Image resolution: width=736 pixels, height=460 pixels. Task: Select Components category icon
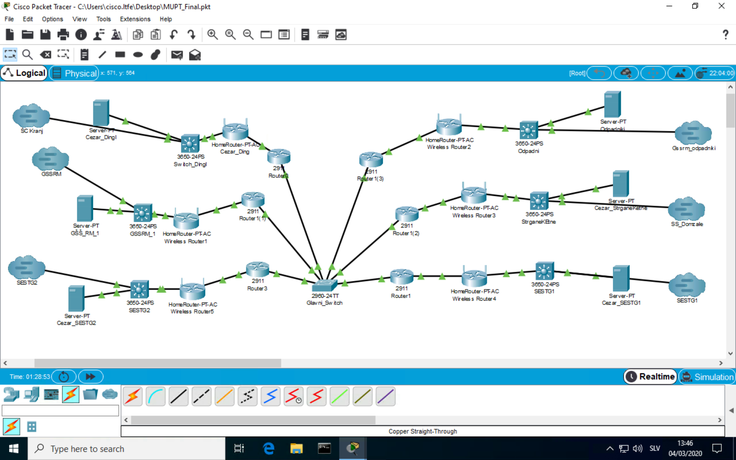[51, 394]
